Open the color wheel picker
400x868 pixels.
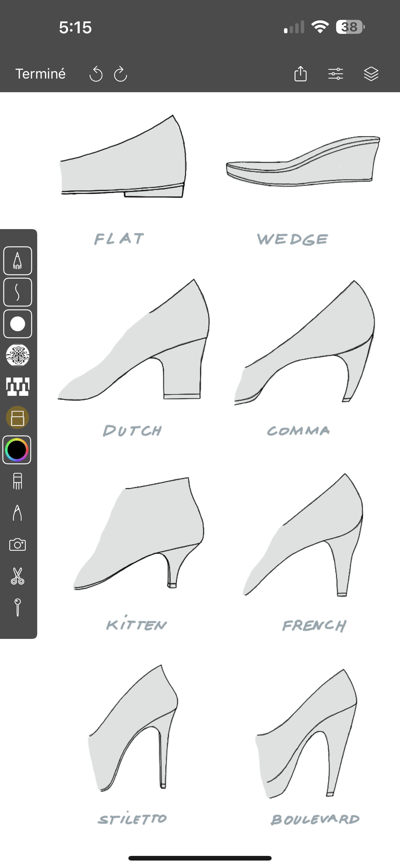click(17, 450)
